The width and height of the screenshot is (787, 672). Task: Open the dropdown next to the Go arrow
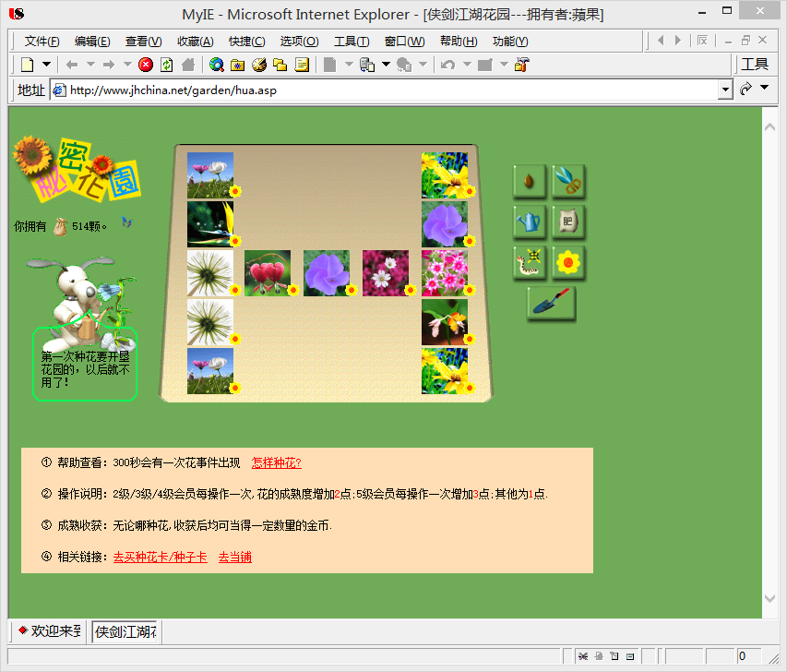click(765, 88)
